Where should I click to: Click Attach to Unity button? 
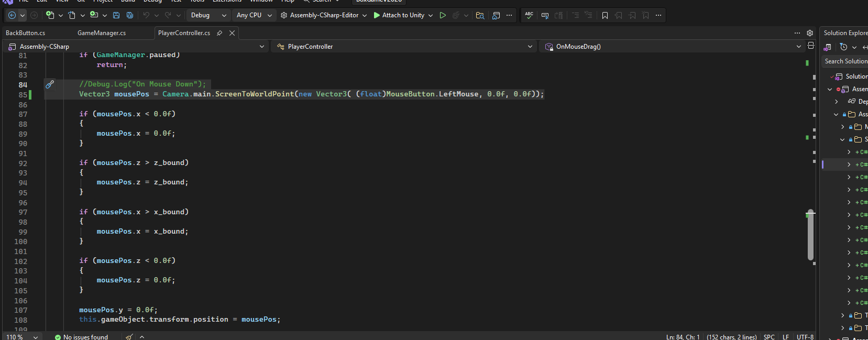point(399,15)
